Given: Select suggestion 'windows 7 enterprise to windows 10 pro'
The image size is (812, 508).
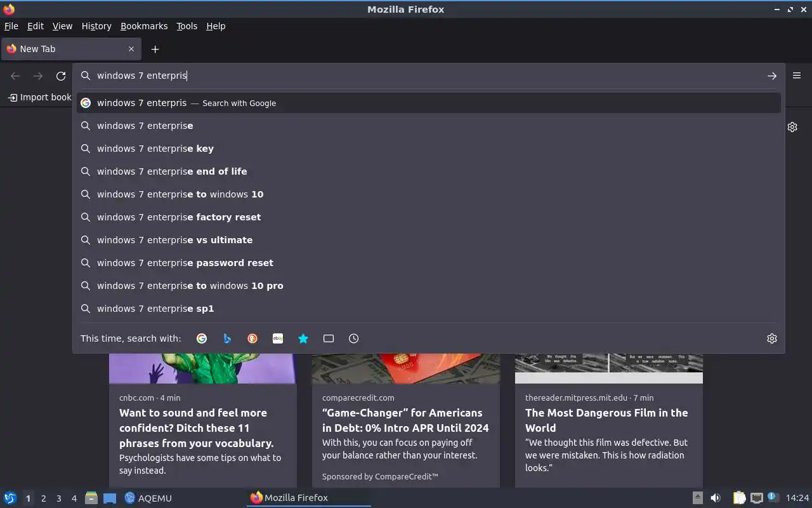Looking at the screenshot, I should 429,286.
